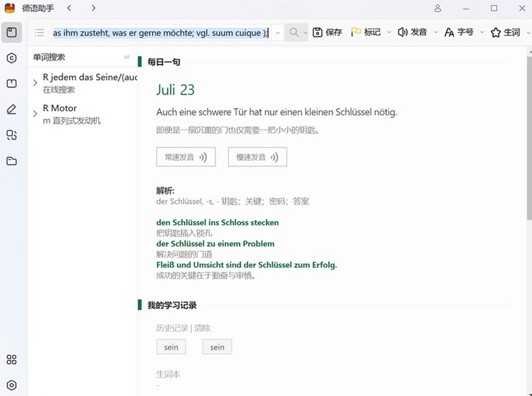Open the dictionary icon in sidebar
Image resolution: width=532 pixels, height=396 pixels.
(x=12, y=32)
